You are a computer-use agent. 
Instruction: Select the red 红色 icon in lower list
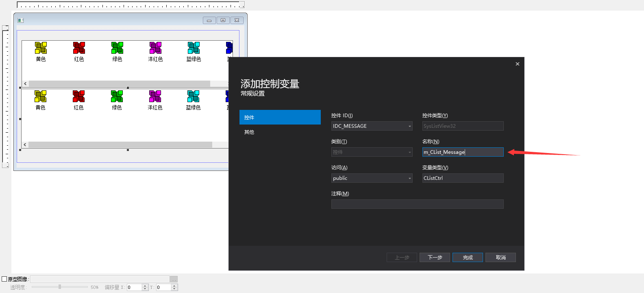(x=78, y=96)
